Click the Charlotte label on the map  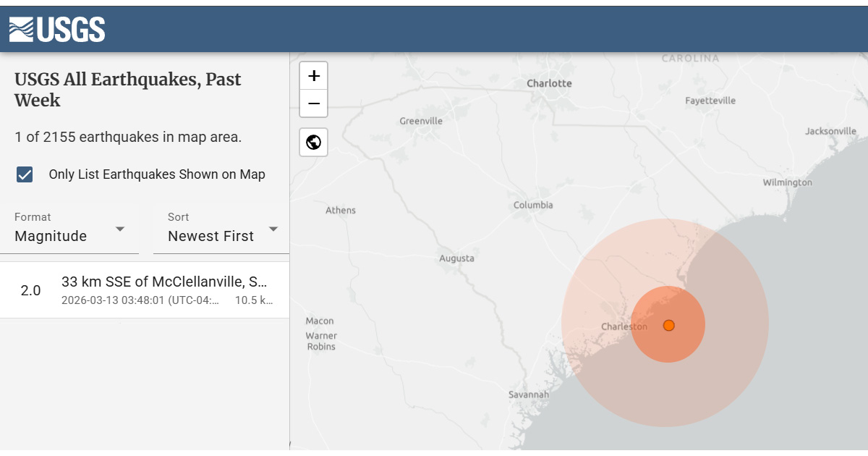(549, 83)
